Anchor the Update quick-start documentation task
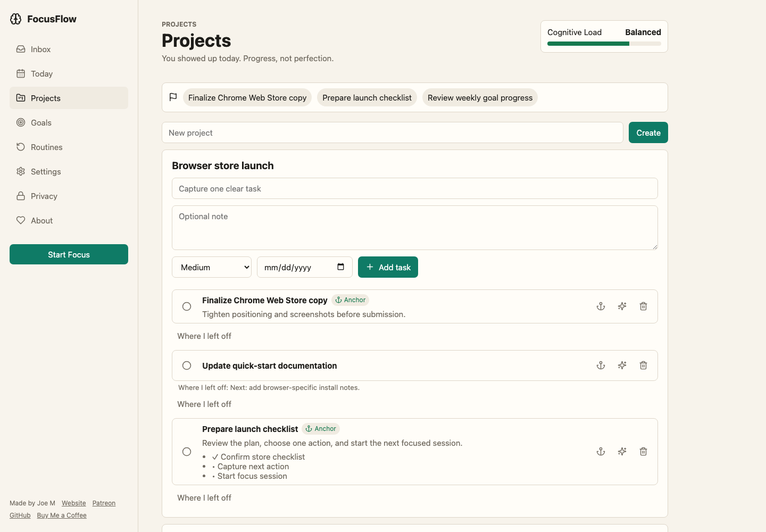 601,365
